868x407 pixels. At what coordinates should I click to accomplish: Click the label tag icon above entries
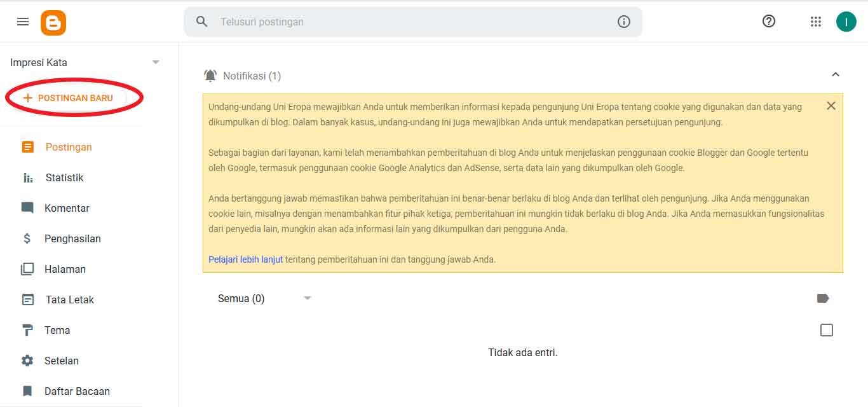pyautogui.click(x=822, y=297)
